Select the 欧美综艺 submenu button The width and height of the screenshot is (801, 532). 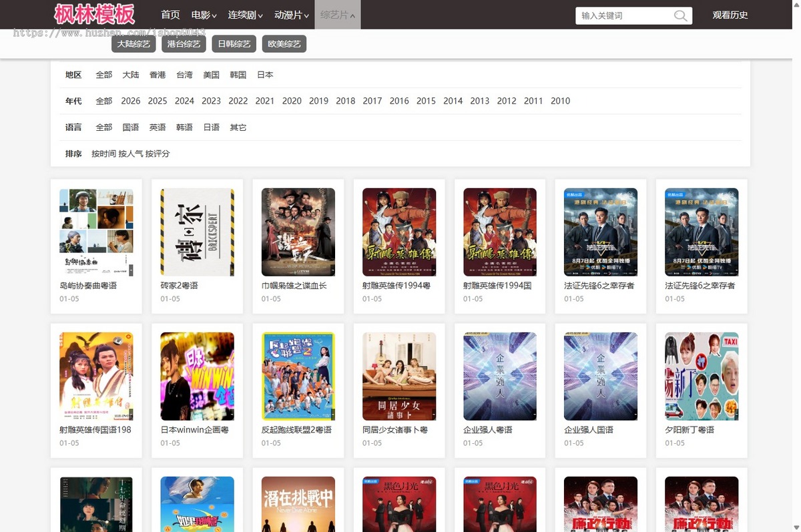pos(284,44)
